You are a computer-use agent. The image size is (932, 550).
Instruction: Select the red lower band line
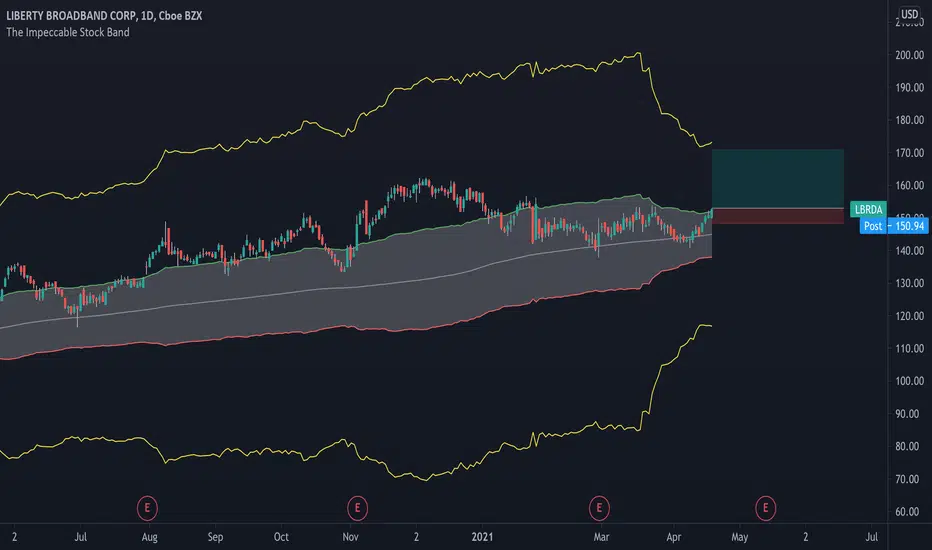[x=357, y=329]
